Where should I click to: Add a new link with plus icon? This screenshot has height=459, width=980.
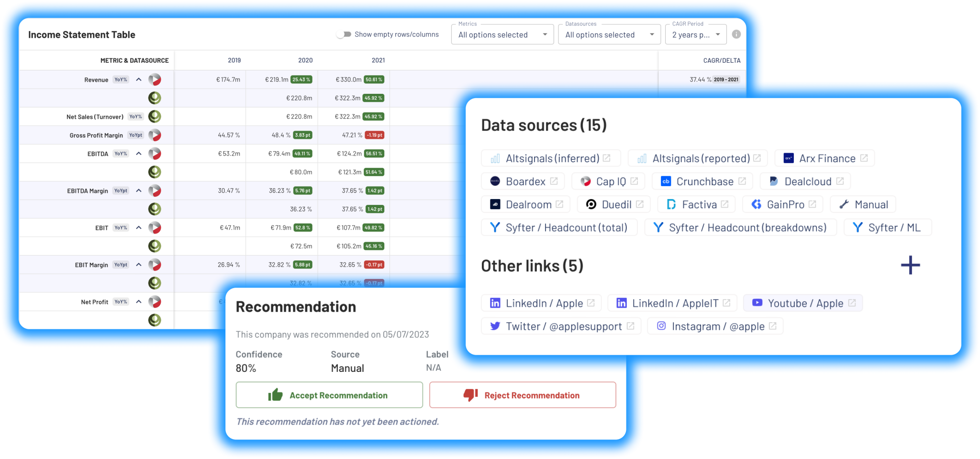910,265
